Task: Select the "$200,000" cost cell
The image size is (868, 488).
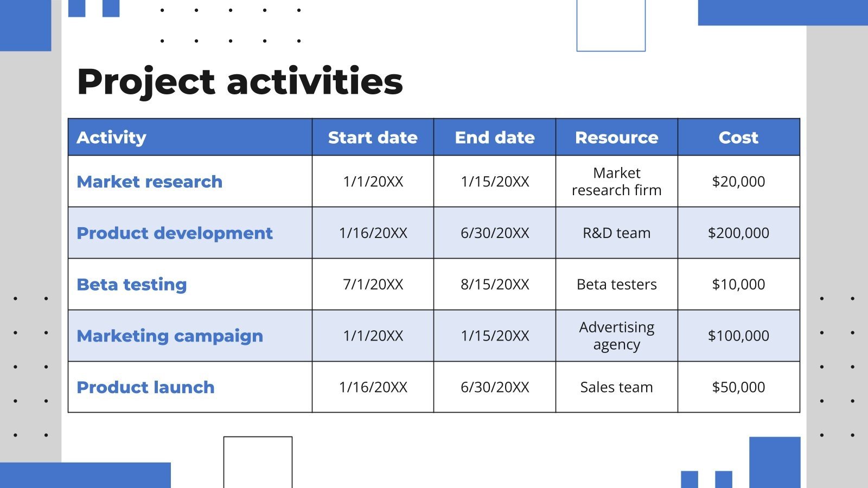Action: [x=738, y=233]
